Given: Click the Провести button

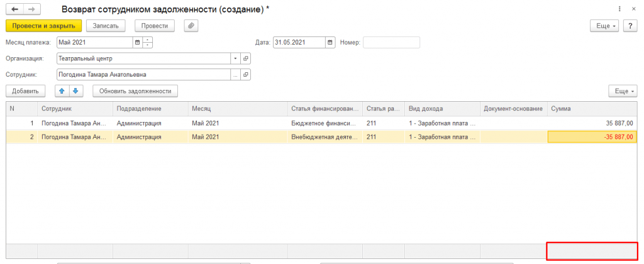Looking at the screenshot, I should tap(155, 25).
